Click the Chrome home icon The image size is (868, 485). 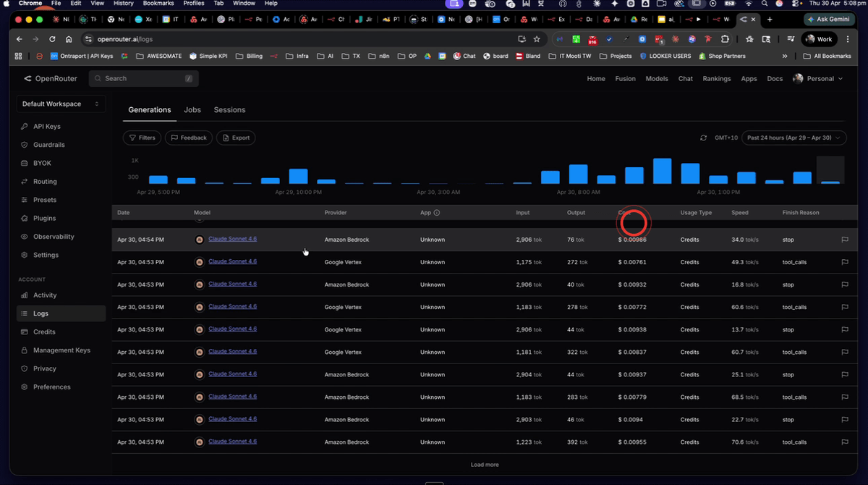coord(69,39)
